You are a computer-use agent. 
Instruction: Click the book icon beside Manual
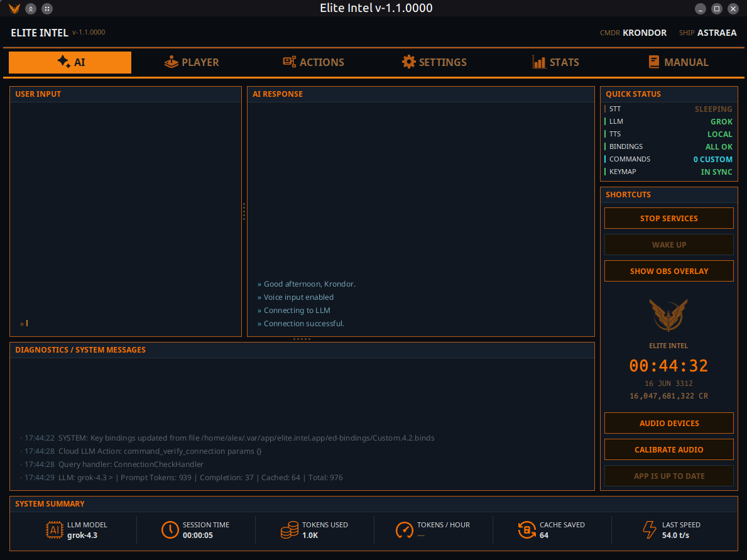(x=654, y=62)
